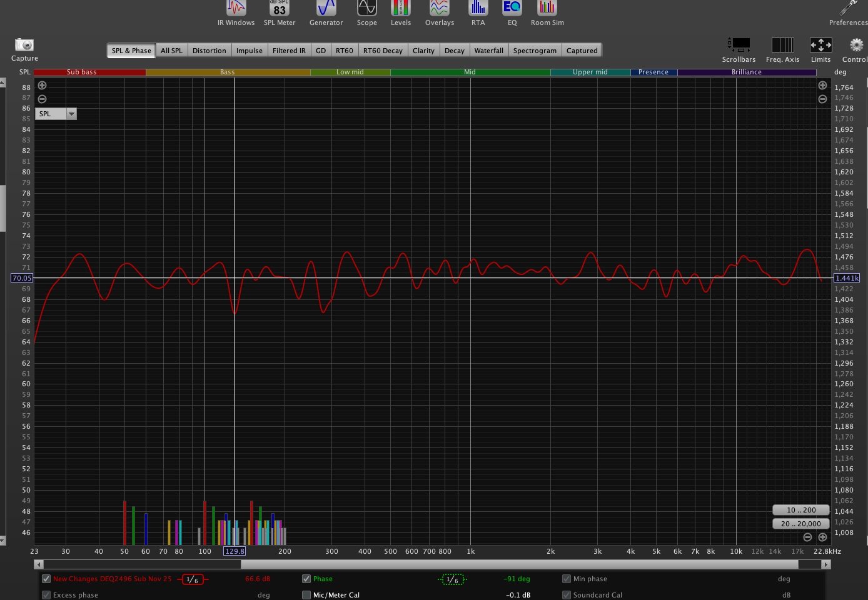Capture the graph with camera icon
This screenshot has width=868, height=600.
pyautogui.click(x=24, y=44)
